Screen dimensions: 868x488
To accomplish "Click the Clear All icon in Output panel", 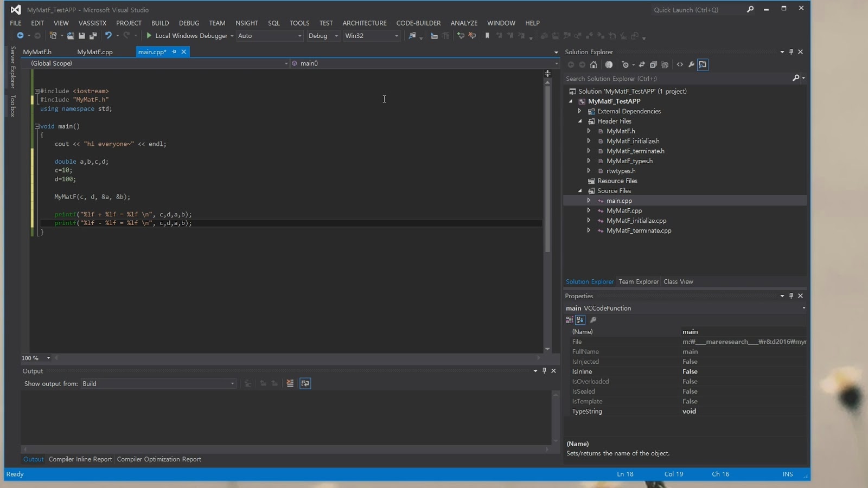I will (290, 383).
